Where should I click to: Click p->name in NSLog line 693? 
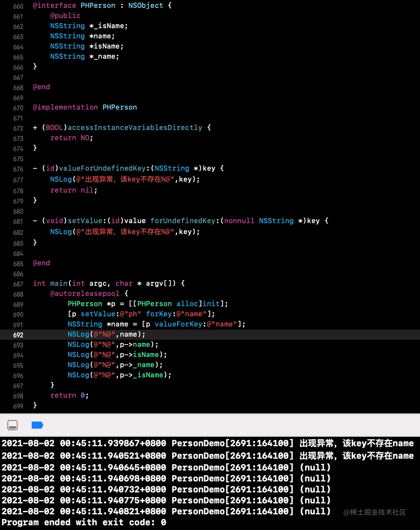click(x=135, y=344)
